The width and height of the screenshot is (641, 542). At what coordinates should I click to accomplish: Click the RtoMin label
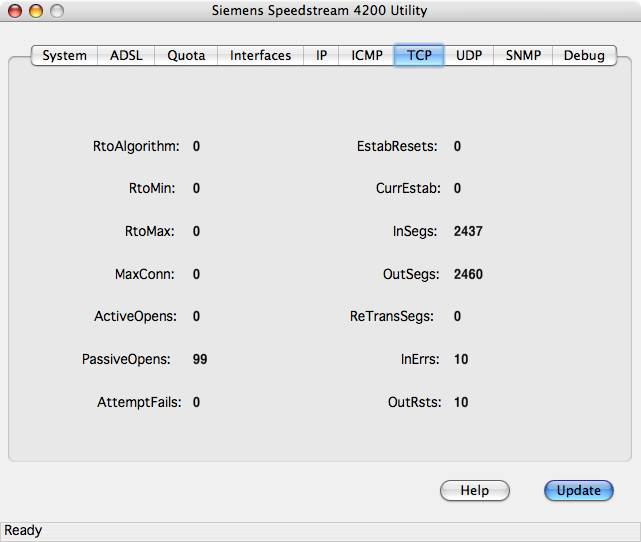click(152, 188)
